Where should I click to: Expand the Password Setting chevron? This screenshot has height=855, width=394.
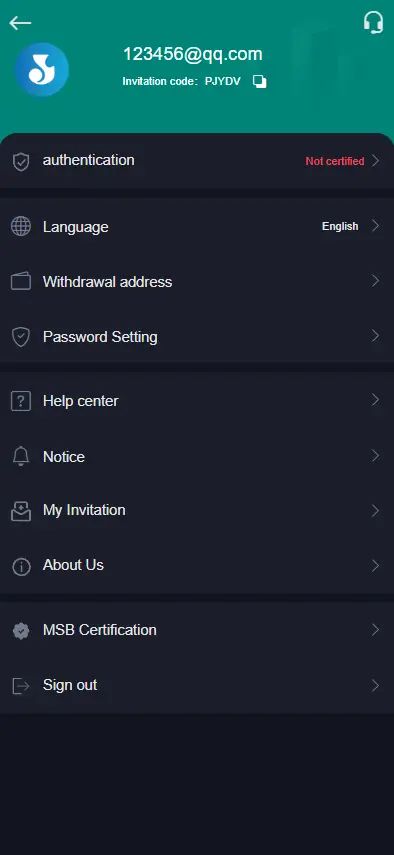[x=375, y=336]
